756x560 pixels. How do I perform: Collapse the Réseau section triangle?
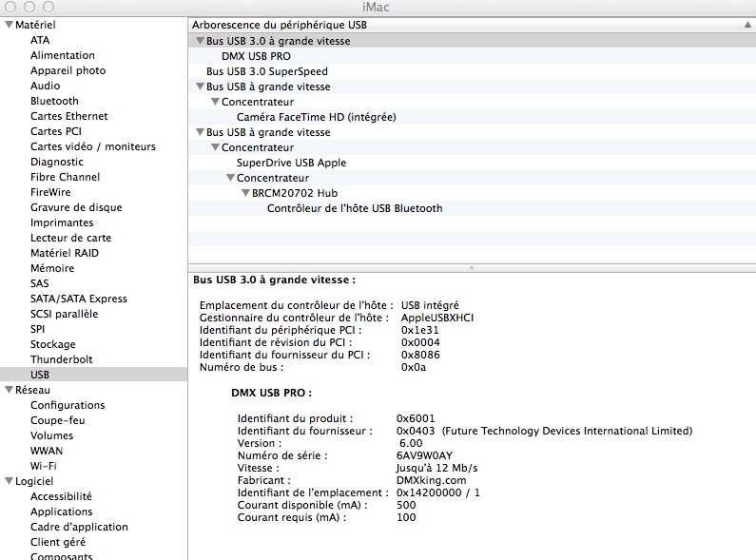tap(9, 390)
